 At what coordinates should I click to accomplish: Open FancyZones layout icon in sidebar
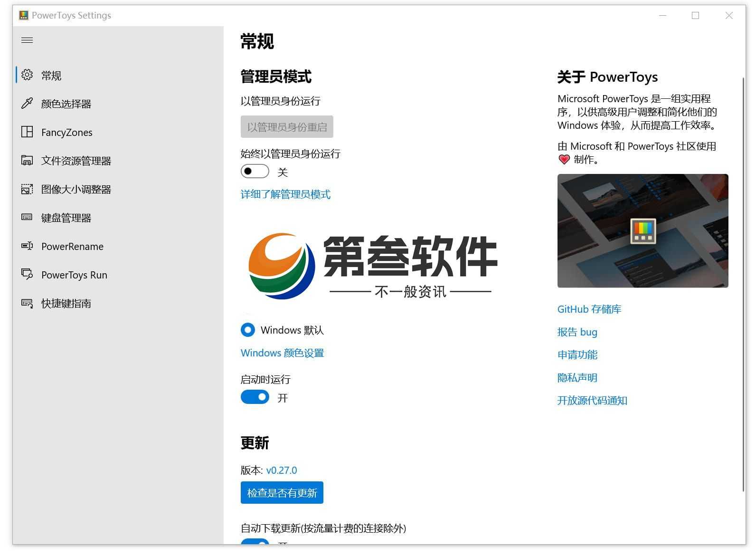27,132
